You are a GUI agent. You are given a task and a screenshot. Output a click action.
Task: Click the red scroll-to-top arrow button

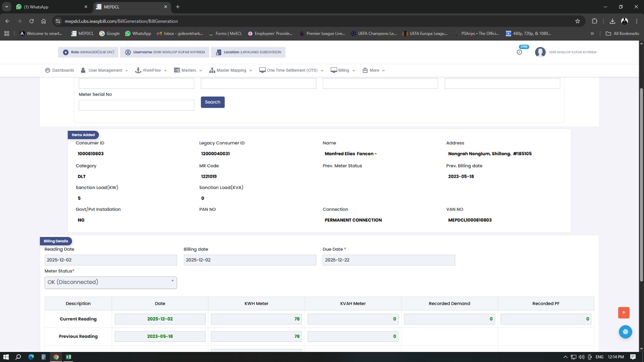tap(623, 313)
